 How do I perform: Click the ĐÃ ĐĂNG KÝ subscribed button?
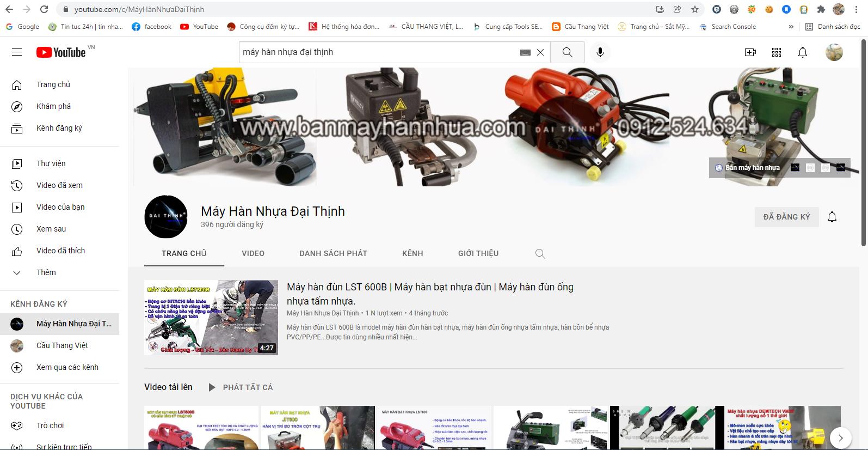[x=786, y=217]
